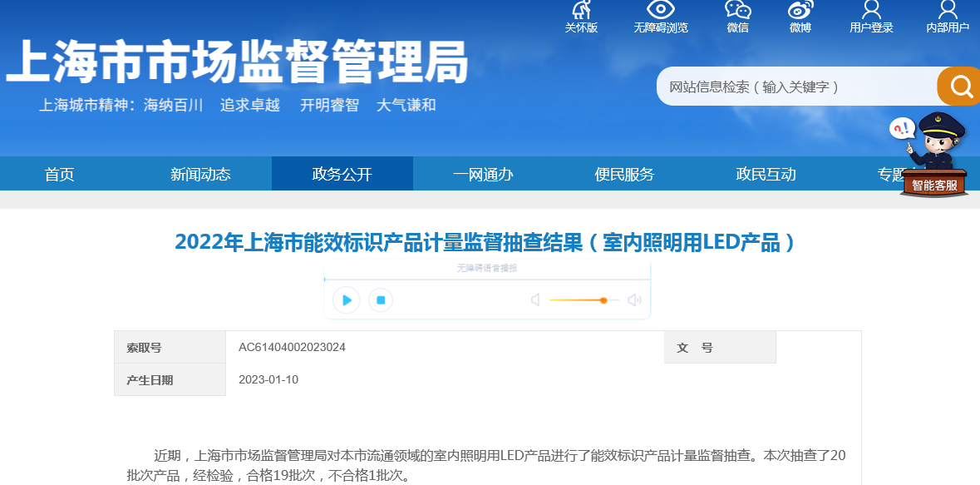Play the accessibility voice broadcast audio
The height and width of the screenshot is (485, 980).
point(346,299)
